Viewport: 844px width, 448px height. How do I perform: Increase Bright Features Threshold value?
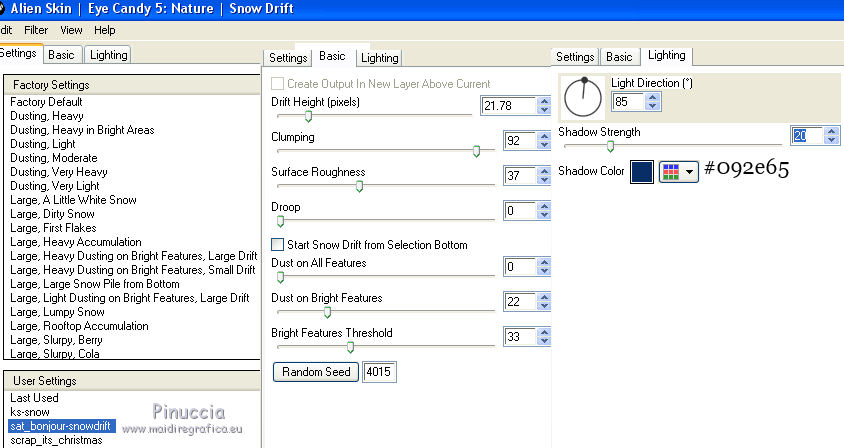pyautogui.click(x=544, y=332)
